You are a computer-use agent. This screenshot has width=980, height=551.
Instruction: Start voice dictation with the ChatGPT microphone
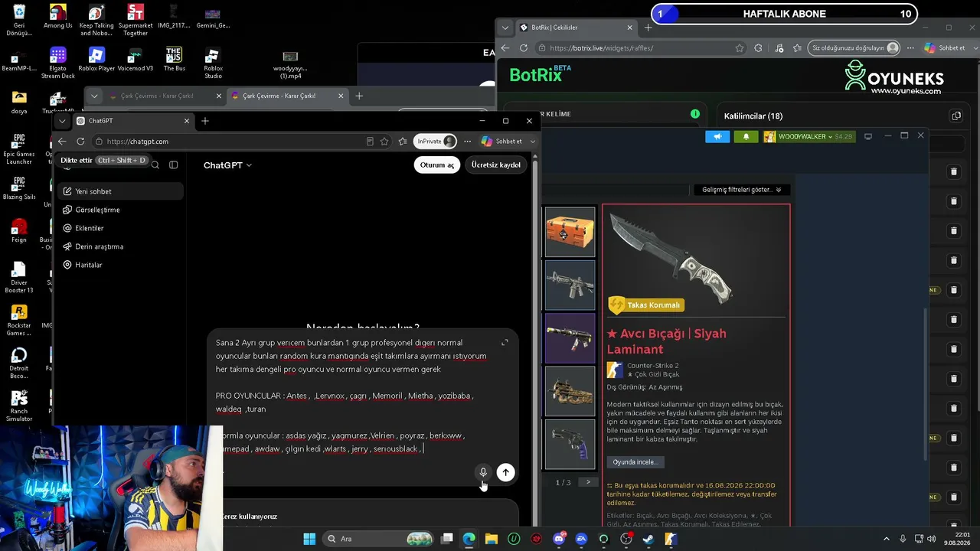coord(483,472)
